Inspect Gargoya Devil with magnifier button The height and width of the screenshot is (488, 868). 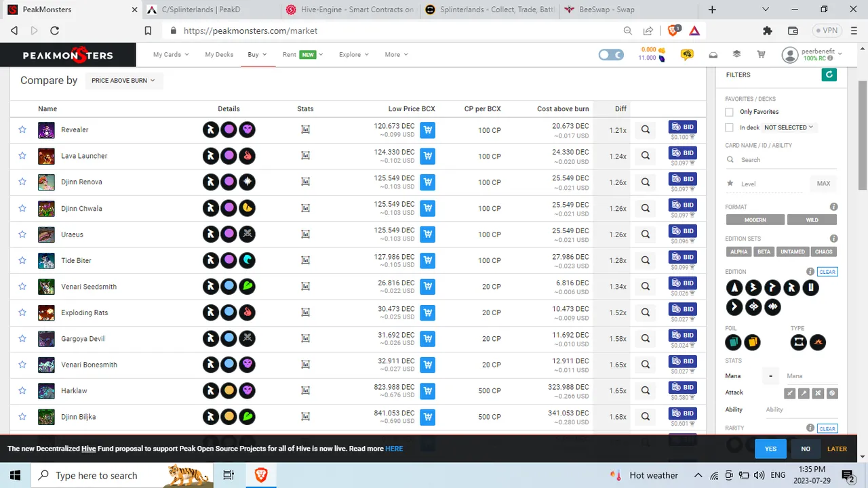(646, 339)
